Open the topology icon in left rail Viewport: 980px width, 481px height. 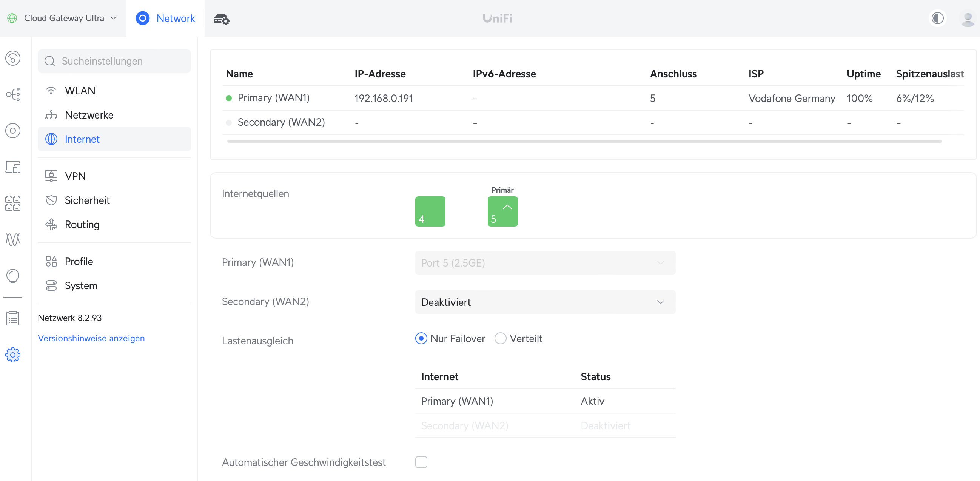[13, 94]
